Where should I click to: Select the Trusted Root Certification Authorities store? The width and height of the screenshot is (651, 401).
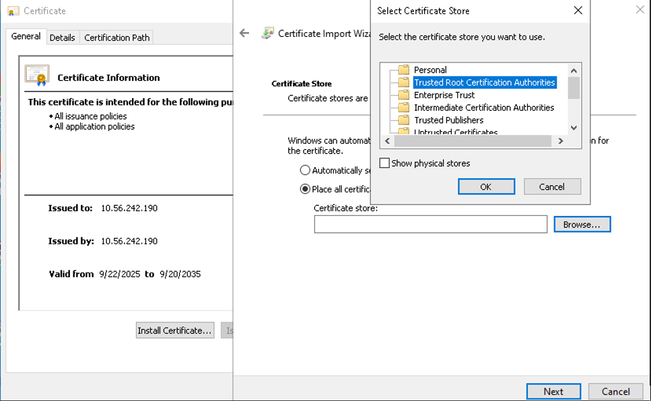click(x=484, y=83)
